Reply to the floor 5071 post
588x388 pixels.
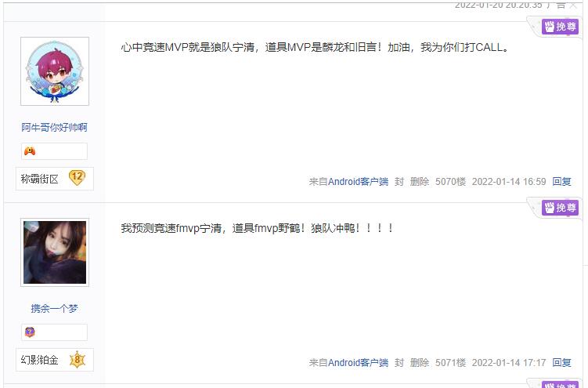point(561,363)
